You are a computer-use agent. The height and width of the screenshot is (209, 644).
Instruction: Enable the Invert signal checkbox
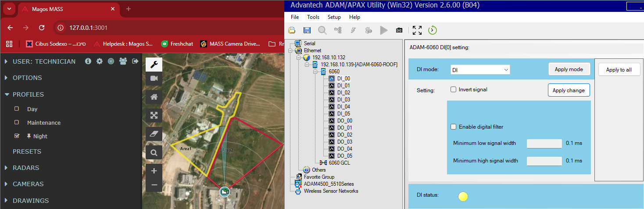454,90
